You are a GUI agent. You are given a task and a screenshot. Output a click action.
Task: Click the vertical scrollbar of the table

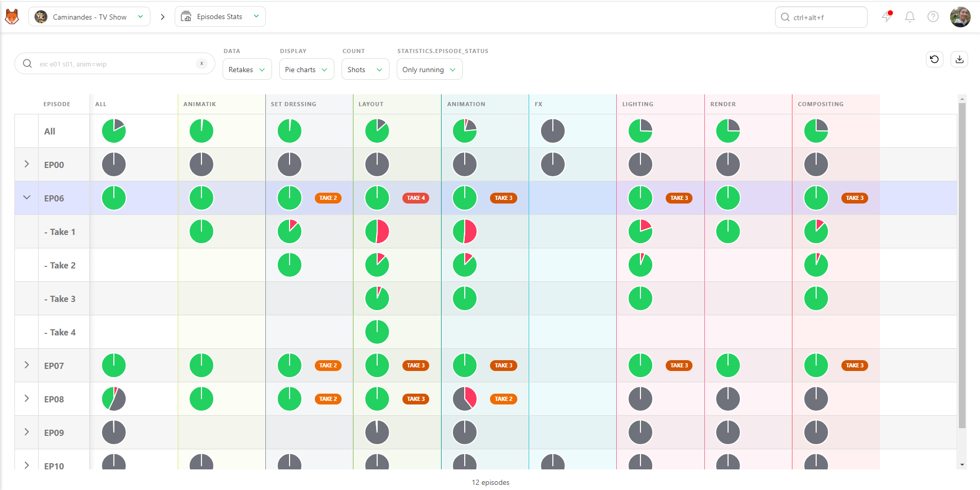point(962,265)
